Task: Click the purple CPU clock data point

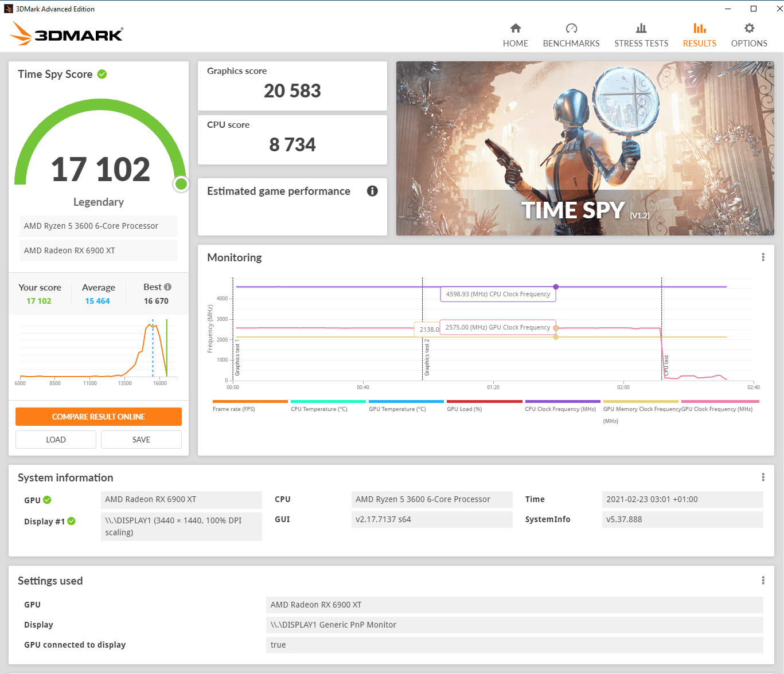Action: 556,287
